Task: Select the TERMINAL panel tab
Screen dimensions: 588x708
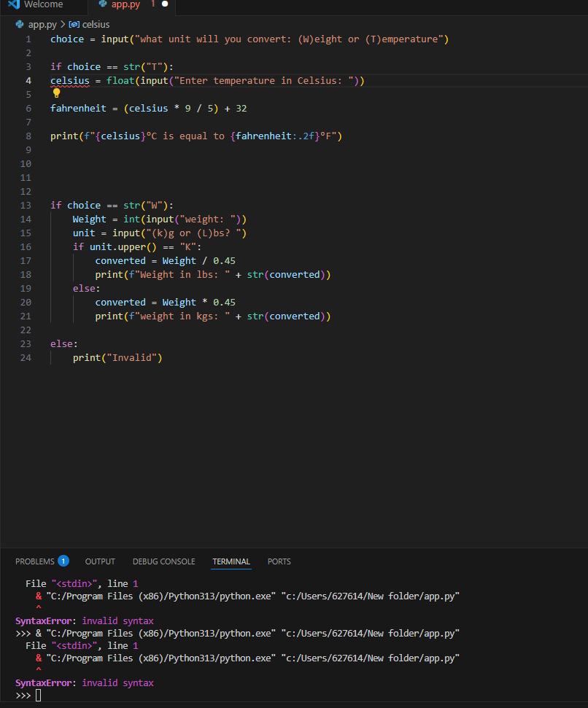Action: pos(231,561)
